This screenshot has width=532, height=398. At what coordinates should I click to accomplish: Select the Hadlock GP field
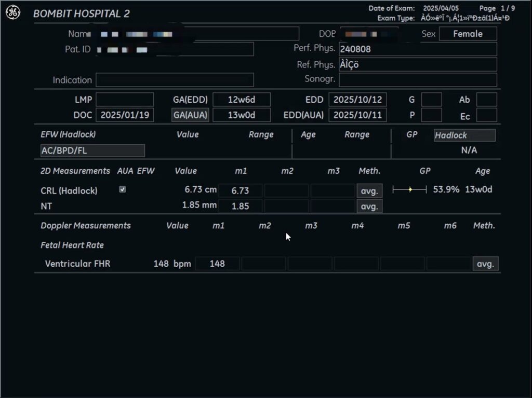(x=464, y=135)
